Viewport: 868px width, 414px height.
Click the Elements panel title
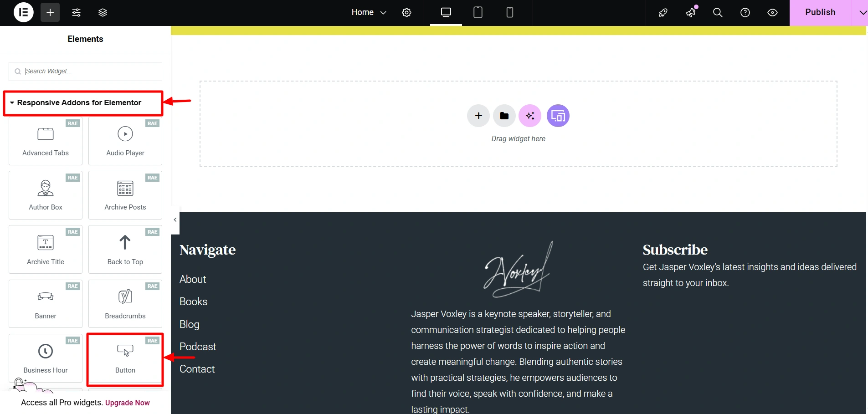tap(85, 39)
